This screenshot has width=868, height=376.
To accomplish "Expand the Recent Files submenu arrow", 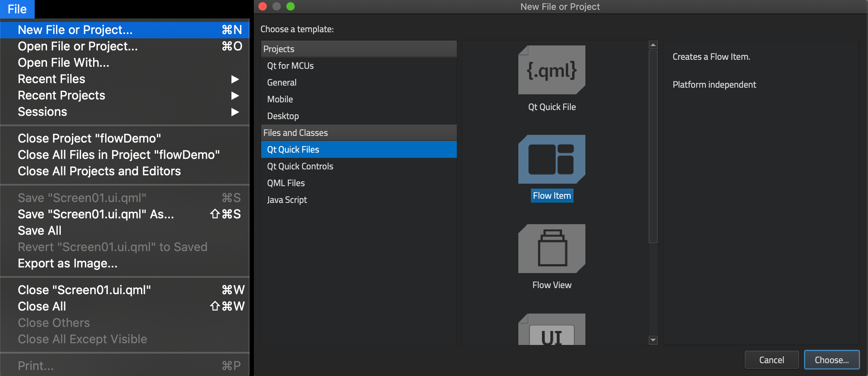I will click(x=234, y=79).
